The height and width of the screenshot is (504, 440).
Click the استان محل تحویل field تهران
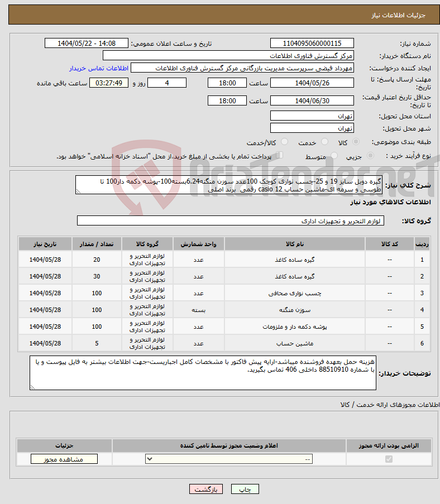tap(312, 116)
